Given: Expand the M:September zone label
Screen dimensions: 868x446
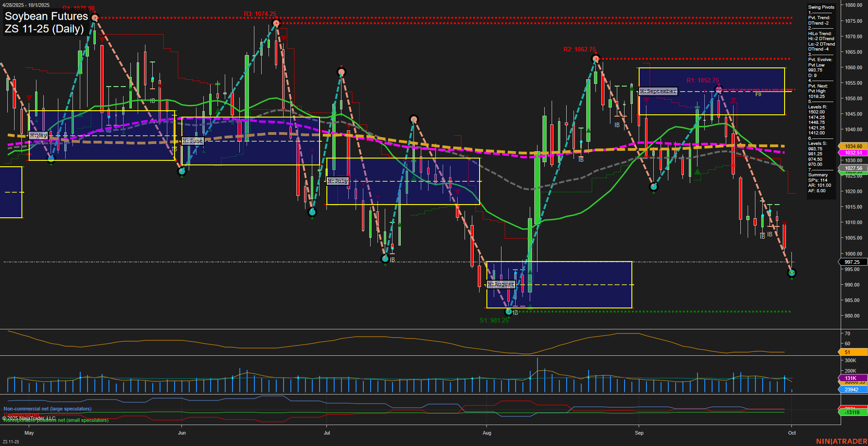Looking at the screenshot, I should [658, 91].
